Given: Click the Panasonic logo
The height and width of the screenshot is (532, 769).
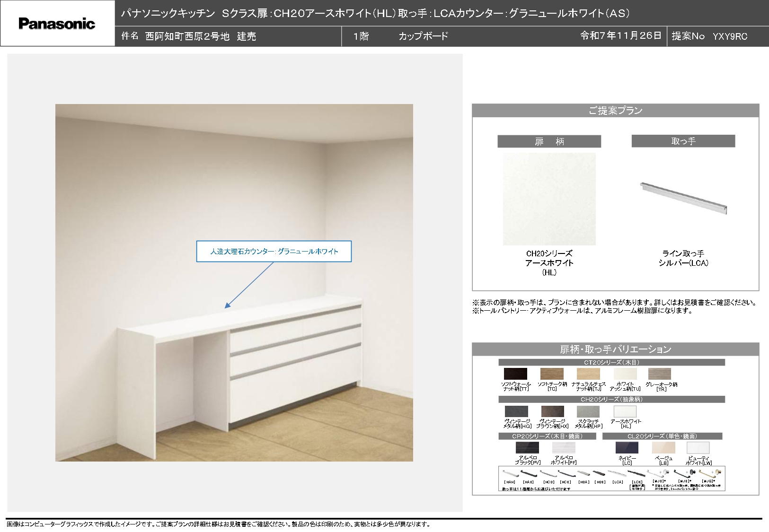Looking at the screenshot, I should pyautogui.click(x=57, y=24).
